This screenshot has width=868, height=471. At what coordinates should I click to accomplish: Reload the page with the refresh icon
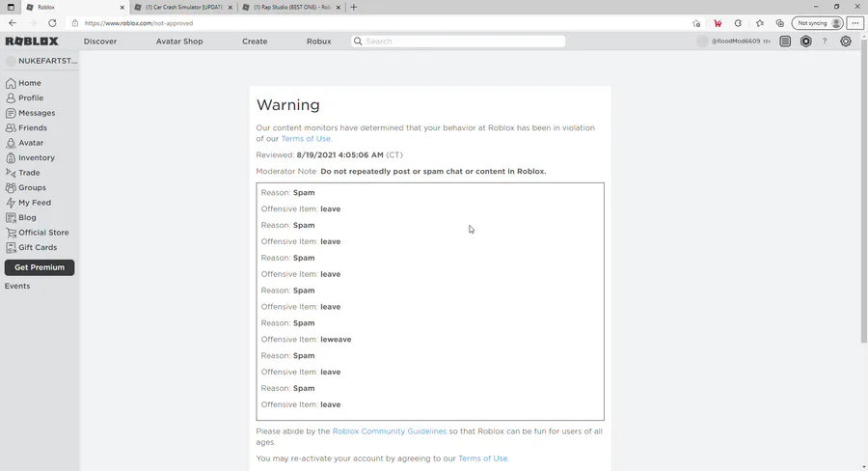tap(52, 23)
